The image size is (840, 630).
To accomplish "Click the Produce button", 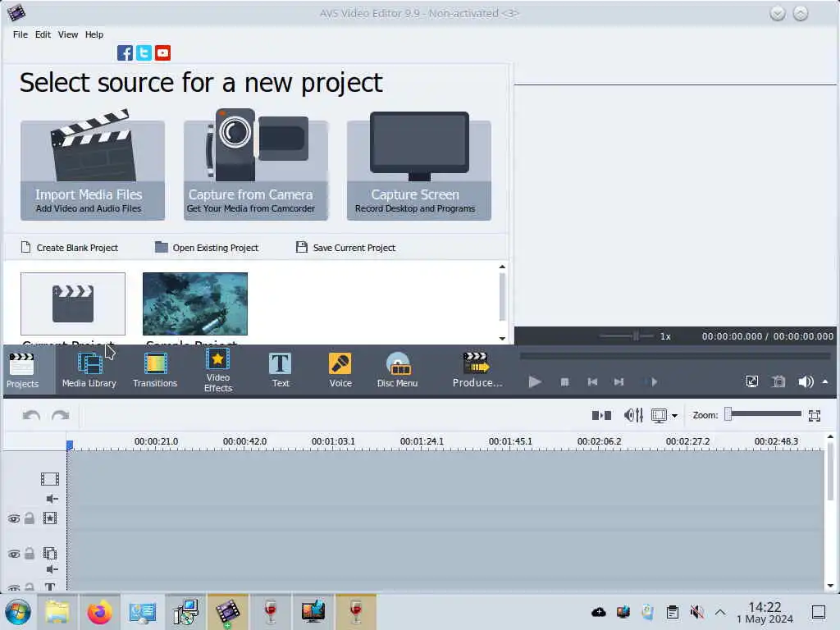I will [x=477, y=371].
